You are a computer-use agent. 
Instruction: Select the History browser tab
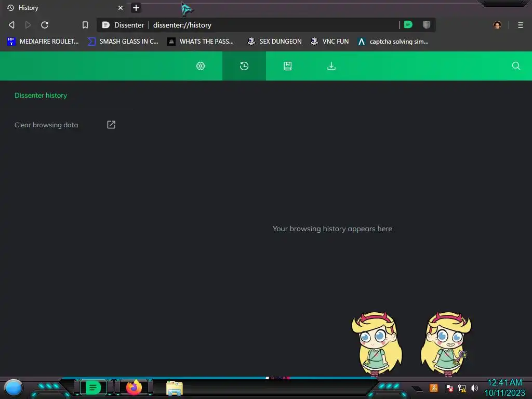(x=64, y=8)
